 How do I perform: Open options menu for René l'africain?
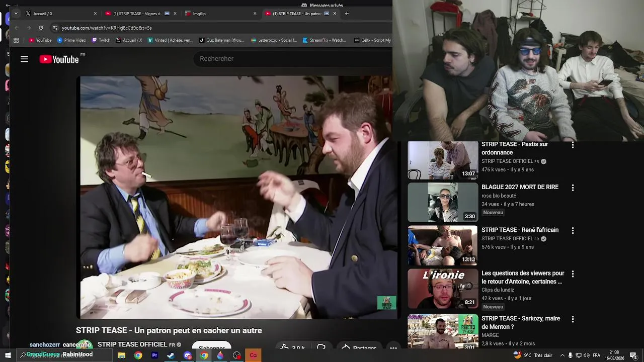[x=573, y=231]
